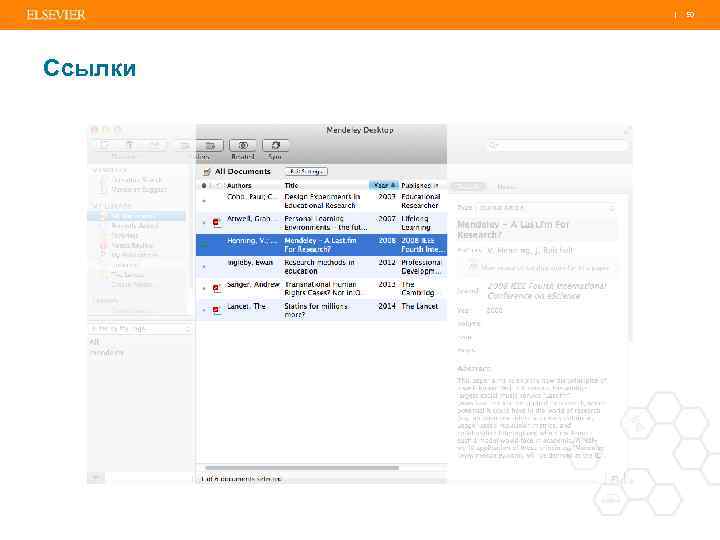Click the Authors field in details panel
The image size is (720, 540).
tap(530, 251)
